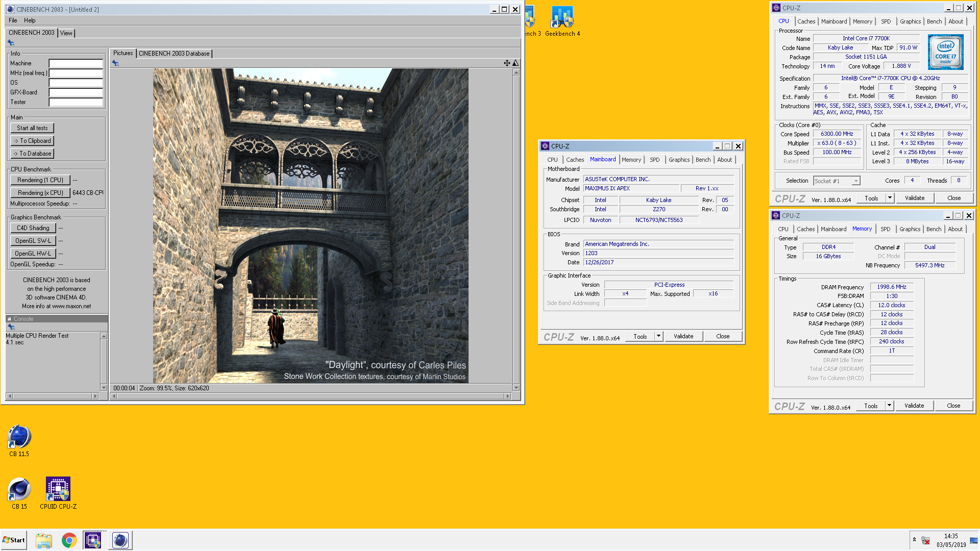Start the OpenGL HW-L test
The width and height of the screenshot is (980, 551).
click(x=33, y=254)
